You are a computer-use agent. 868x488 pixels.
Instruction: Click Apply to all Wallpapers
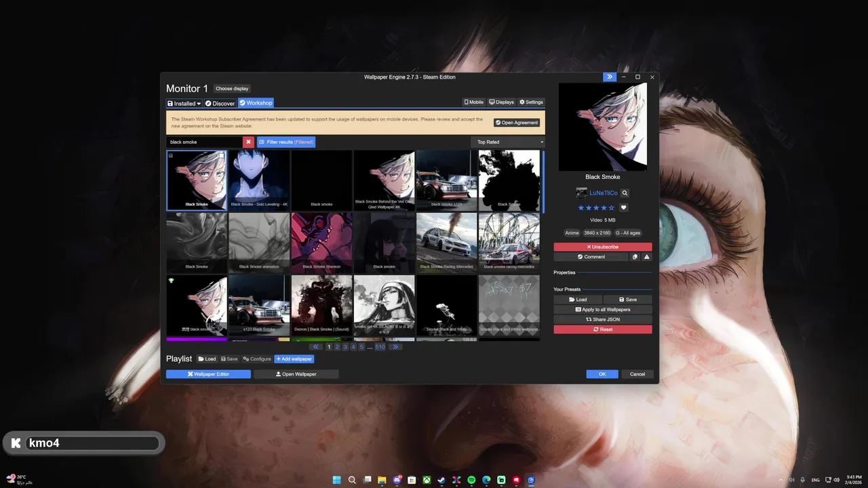click(603, 310)
